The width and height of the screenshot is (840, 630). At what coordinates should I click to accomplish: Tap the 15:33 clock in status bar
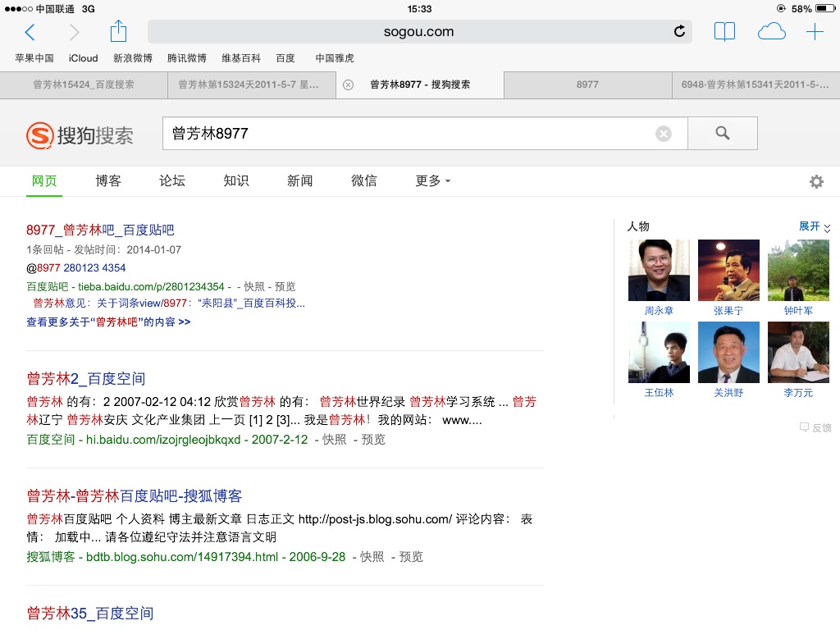(419, 8)
